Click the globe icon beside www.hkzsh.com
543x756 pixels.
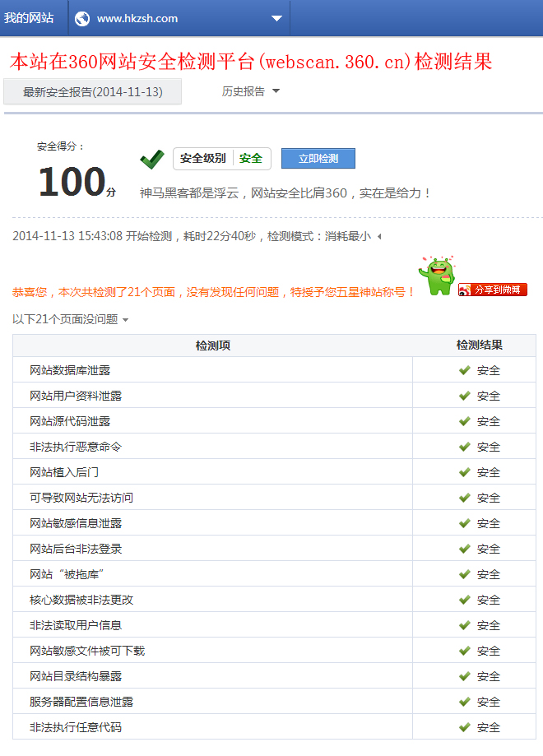click(82, 18)
